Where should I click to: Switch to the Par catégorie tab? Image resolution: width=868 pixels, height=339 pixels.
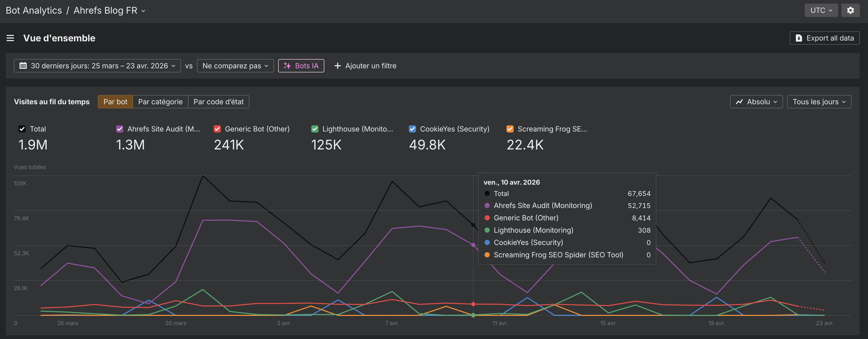tap(161, 101)
